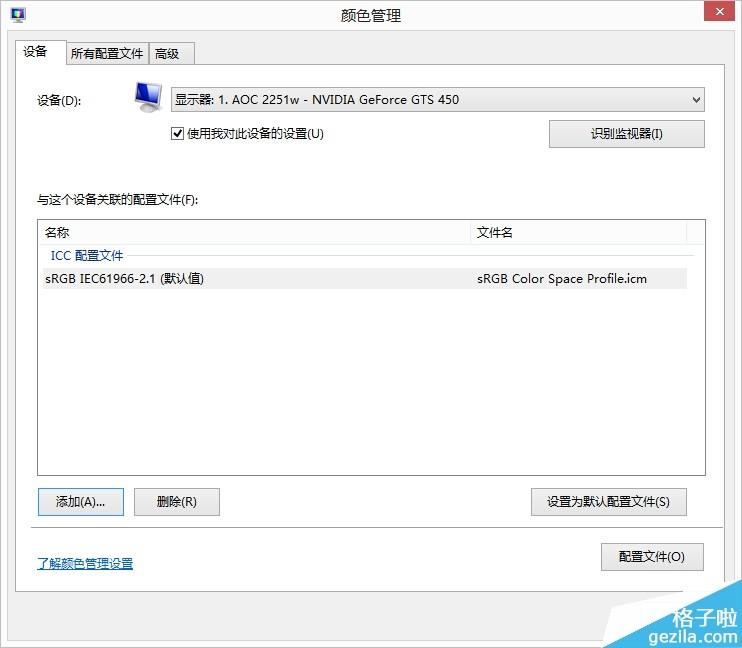Toggle 使用我对此设备的设置 checkbox
The image size is (742, 648).
[177, 133]
